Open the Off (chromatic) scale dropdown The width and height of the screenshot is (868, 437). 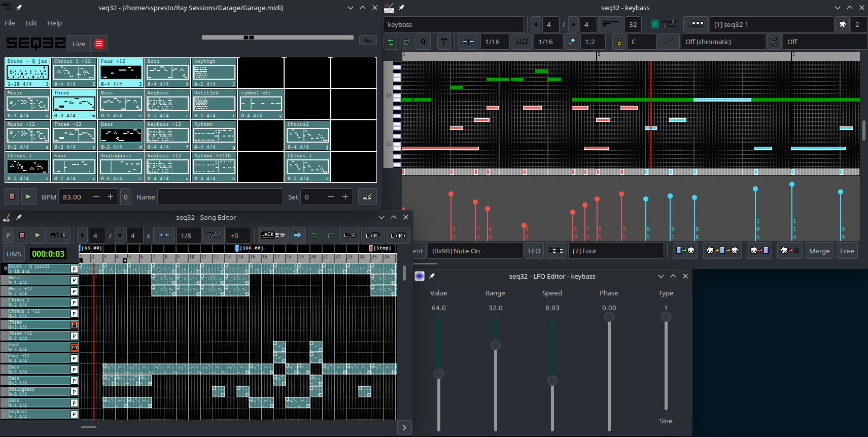pos(722,42)
